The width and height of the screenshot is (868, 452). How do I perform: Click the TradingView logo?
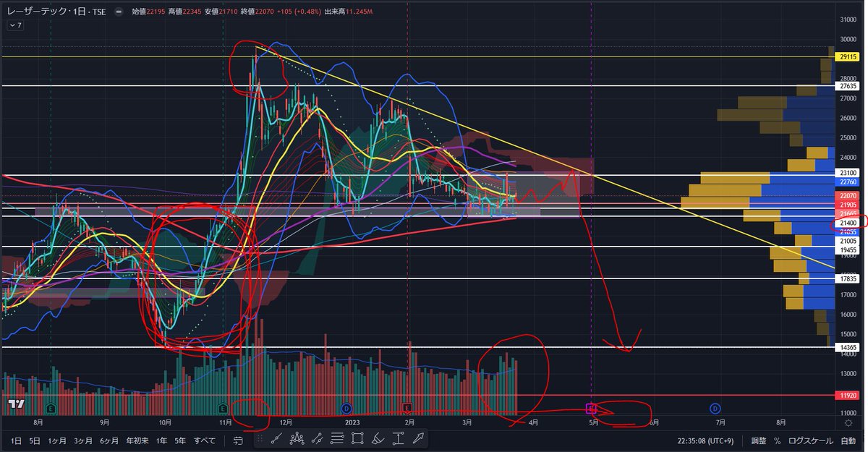click(x=17, y=404)
